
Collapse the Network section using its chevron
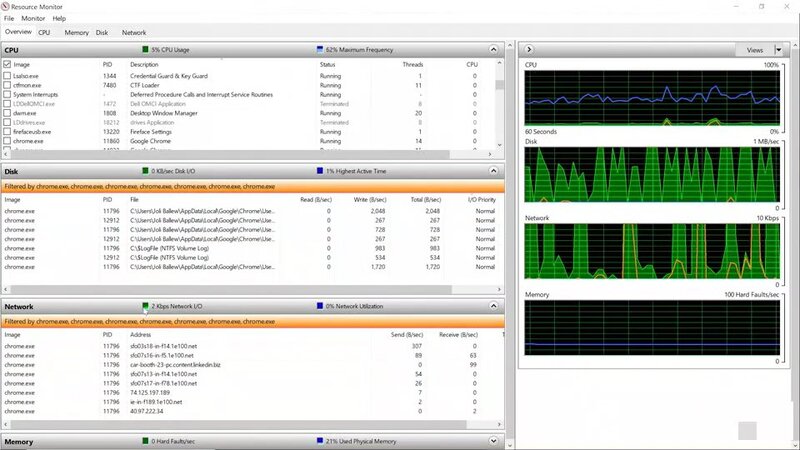click(493, 307)
